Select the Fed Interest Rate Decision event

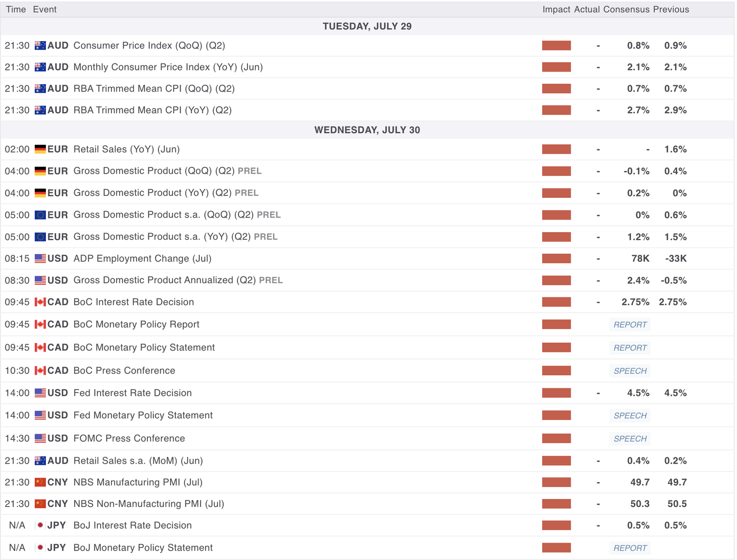pyautogui.click(x=132, y=393)
